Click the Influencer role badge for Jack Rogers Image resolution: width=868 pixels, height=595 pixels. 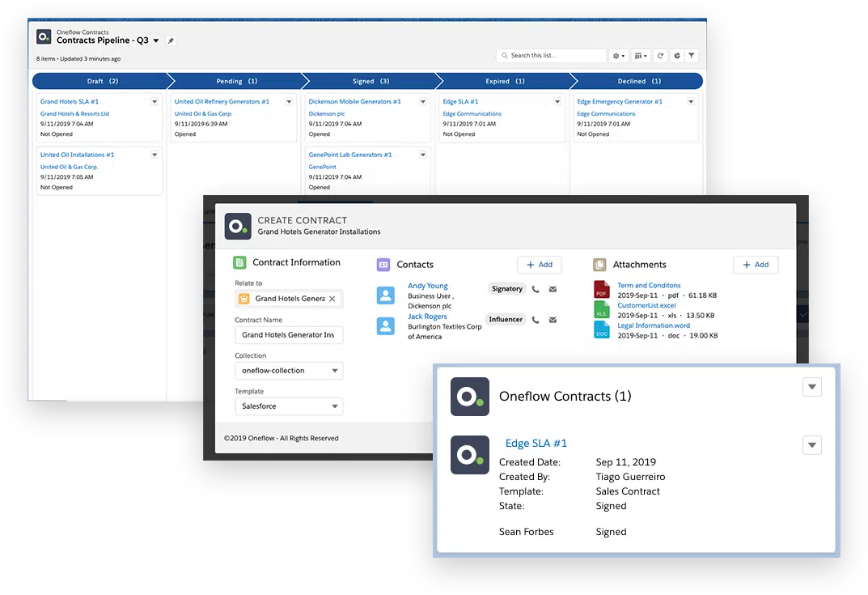point(506,320)
